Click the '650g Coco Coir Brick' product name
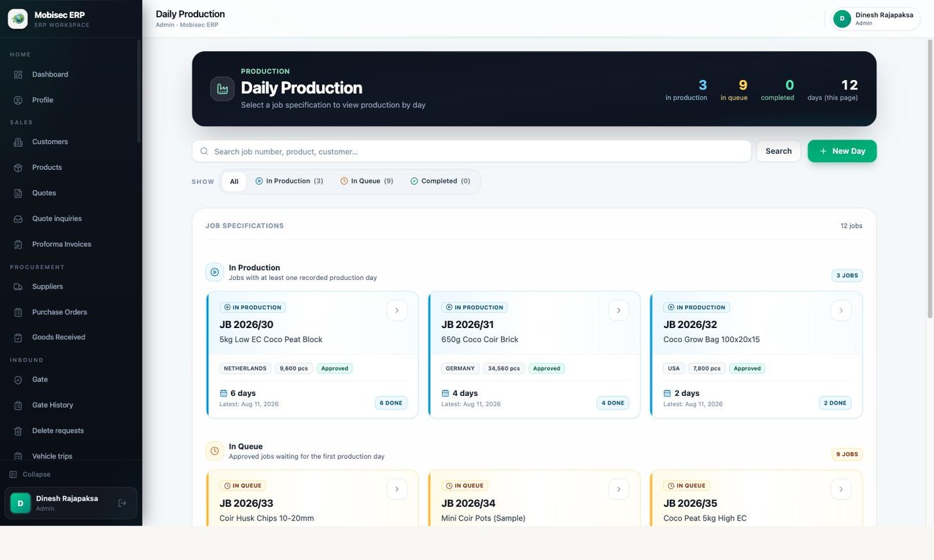This screenshot has width=934, height=560. pos(480,339)
